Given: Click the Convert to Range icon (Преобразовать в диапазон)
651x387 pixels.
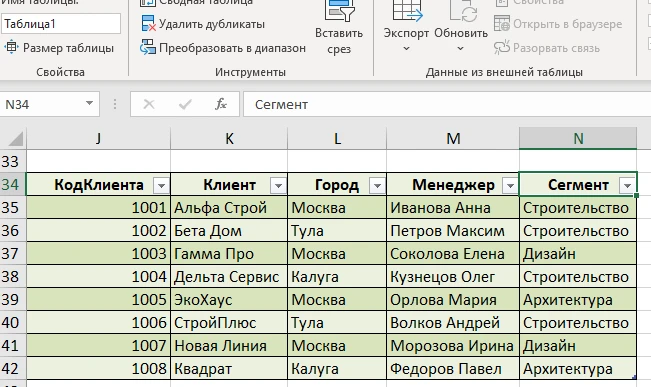Looking at the screenshot, I should click(148, 48).
